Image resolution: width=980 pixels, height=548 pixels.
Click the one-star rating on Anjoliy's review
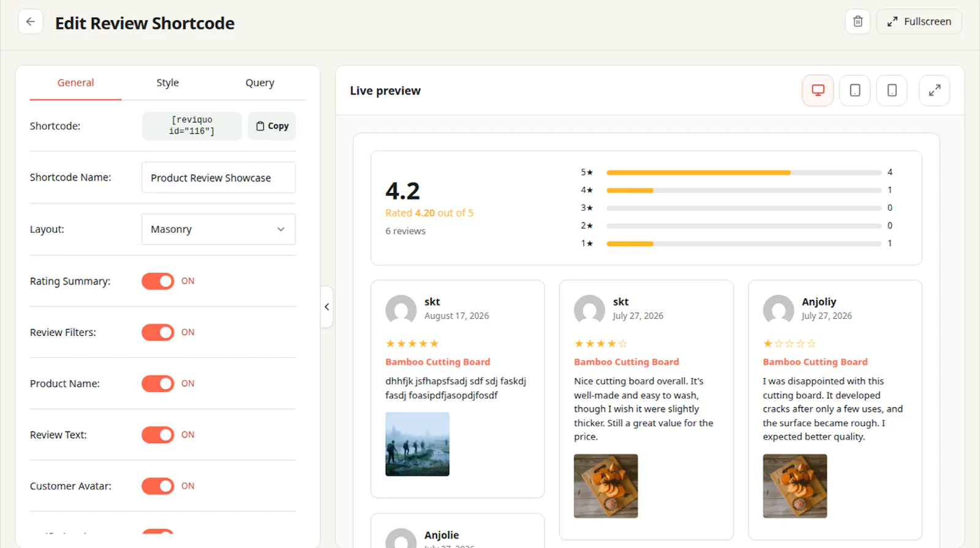coord(790,344)
